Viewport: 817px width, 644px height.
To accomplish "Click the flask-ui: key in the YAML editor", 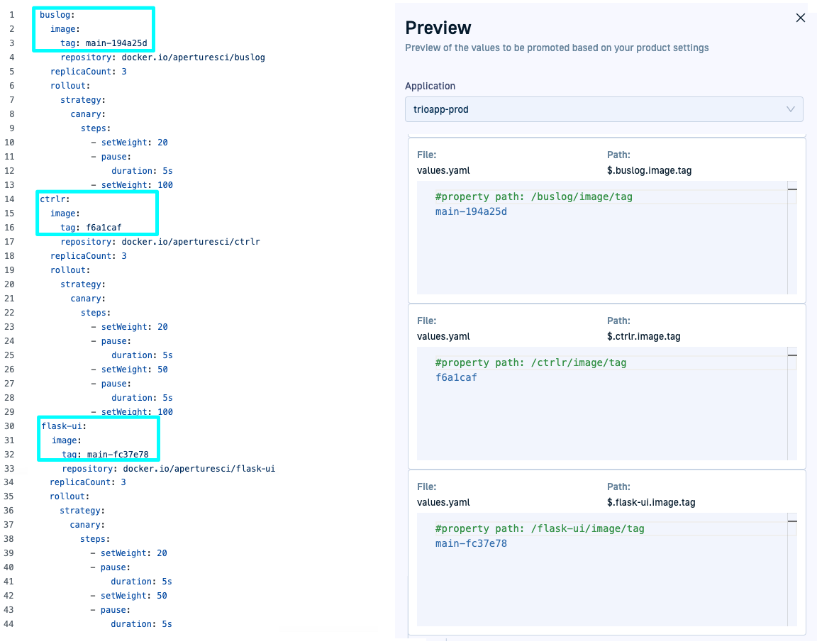I will tap(64, 426).
